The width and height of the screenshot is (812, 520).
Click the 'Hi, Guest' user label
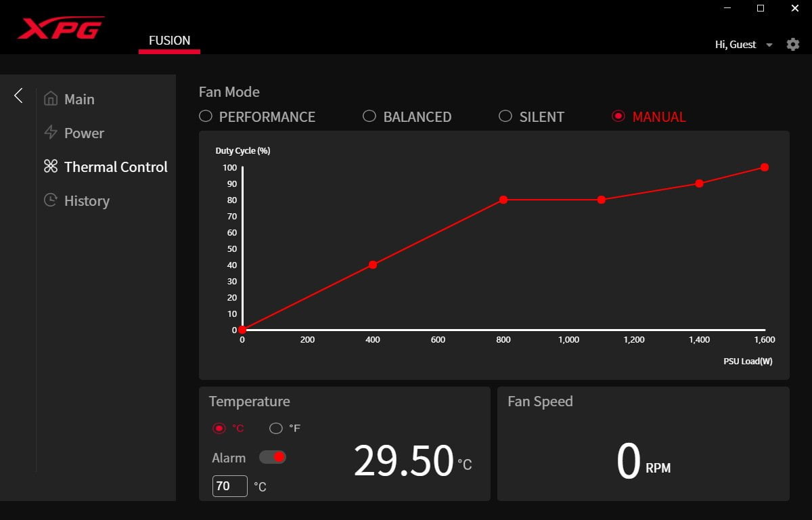[x=736, y=45]
